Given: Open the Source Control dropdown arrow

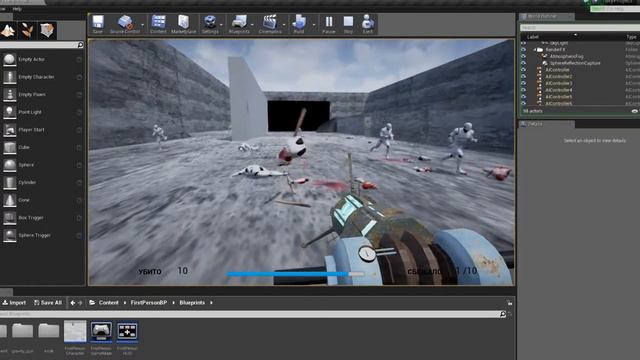Looking at the screenshot, I should click(x=142, y=25).
